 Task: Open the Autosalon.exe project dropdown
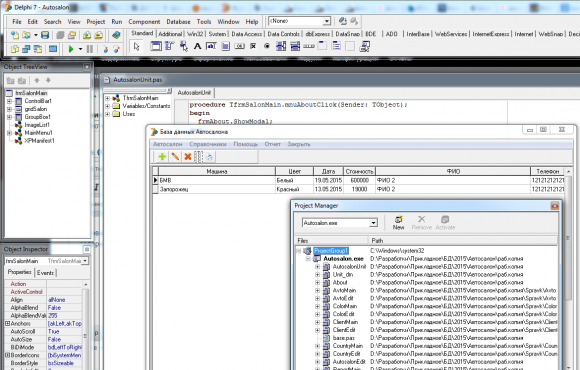click(373, 223)
